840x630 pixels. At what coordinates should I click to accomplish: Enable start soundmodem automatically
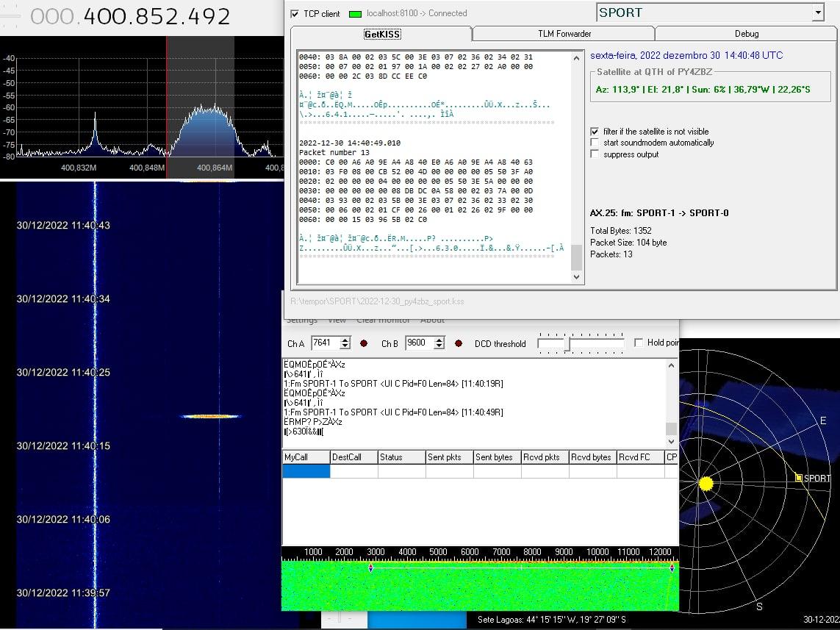tap(595, 143)
